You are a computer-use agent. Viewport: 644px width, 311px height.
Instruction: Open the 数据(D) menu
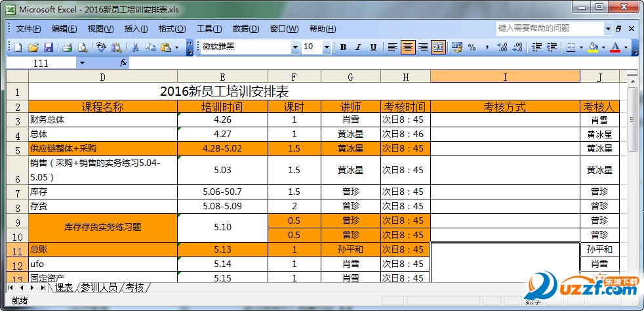[x=246, y=29]
